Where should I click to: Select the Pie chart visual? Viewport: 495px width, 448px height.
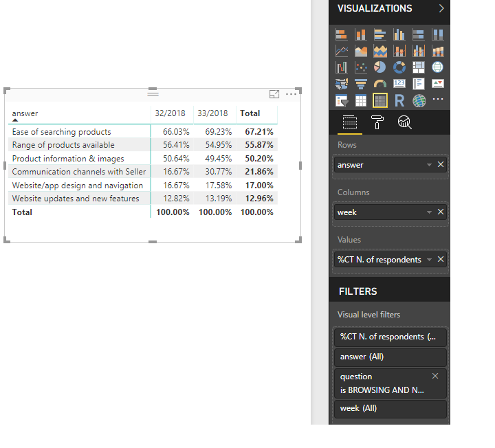coord(380,67)
